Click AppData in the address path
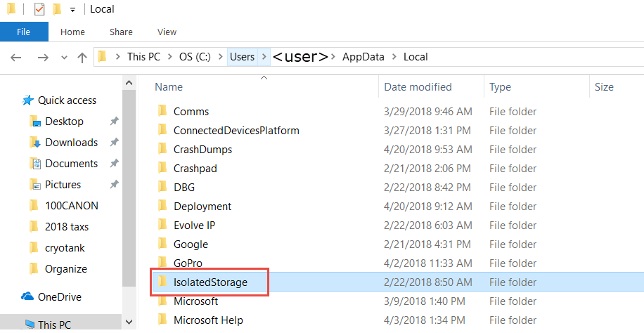644x333 pixels. (x=363, y=57)
